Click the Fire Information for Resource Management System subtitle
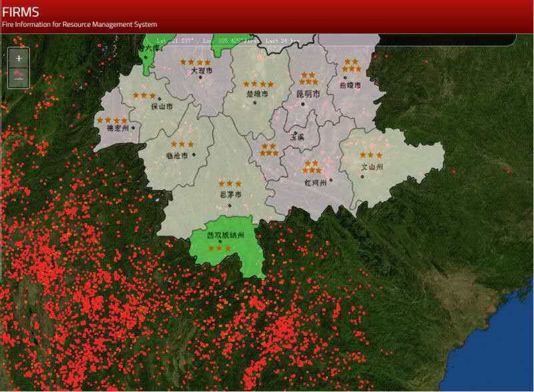 [79, 25]
